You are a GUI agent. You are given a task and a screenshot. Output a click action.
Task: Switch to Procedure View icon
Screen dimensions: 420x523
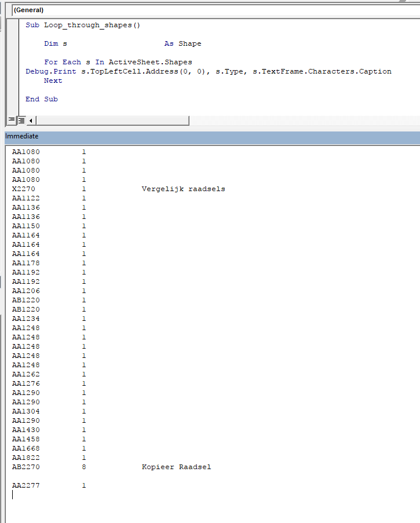point(12,120)
